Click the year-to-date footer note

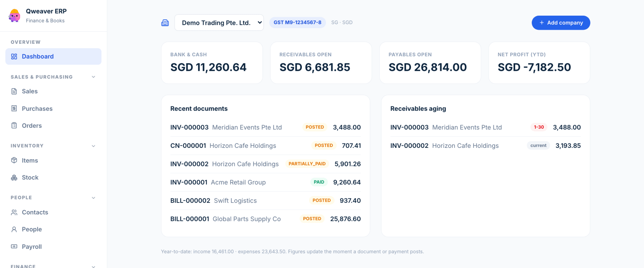tap(292, 252)
